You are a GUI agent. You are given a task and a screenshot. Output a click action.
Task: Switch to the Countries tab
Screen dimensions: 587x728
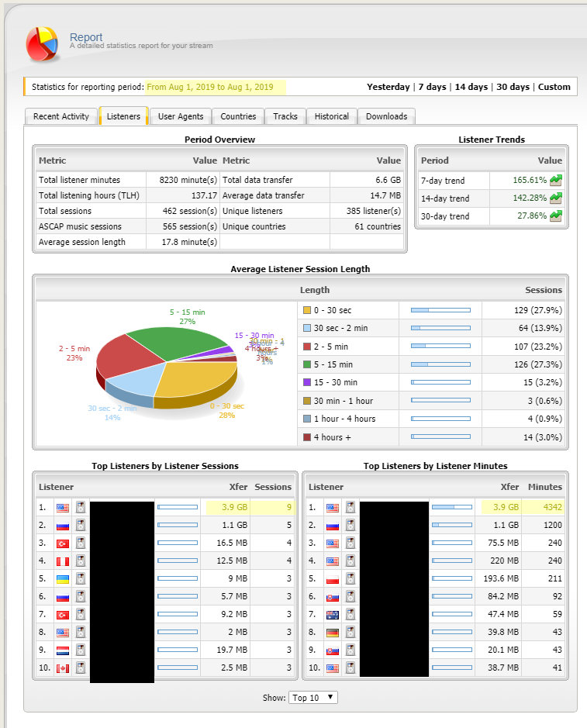tap(238, 116)
